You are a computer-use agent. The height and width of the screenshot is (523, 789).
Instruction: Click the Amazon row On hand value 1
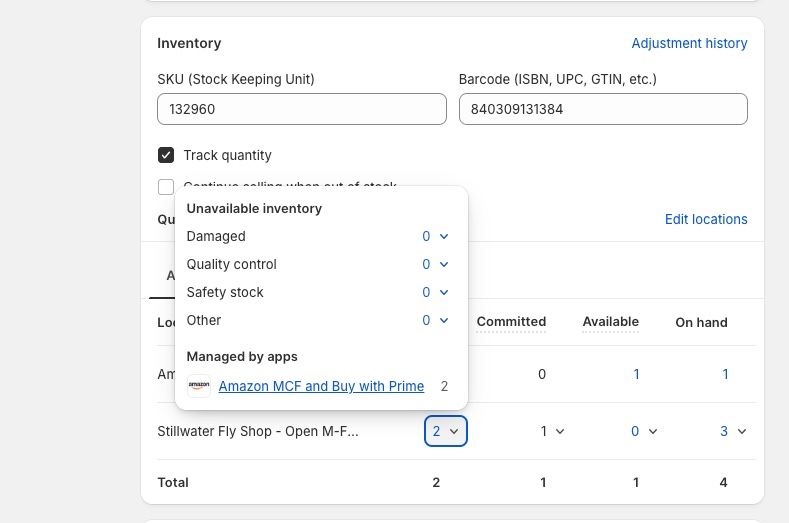(725, 374)
